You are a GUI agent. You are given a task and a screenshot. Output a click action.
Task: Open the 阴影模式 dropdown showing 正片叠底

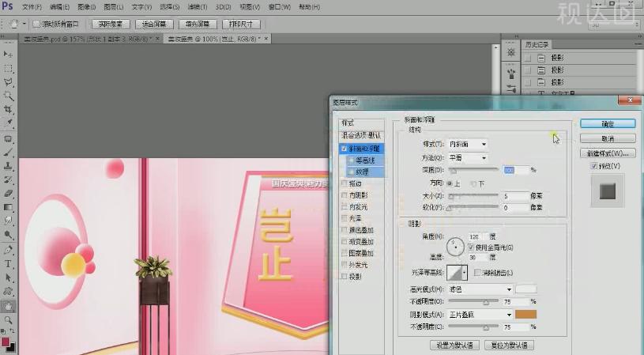tap(480, 315)
